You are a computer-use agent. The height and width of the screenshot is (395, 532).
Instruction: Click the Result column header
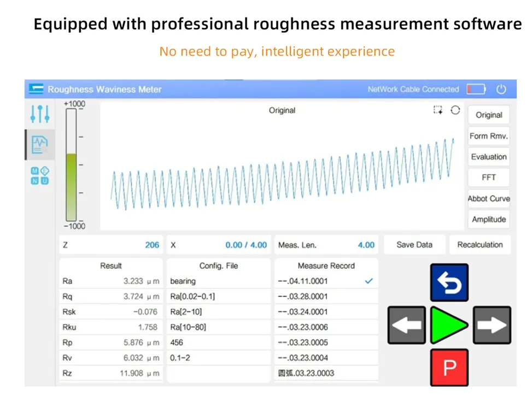point(111,266)
